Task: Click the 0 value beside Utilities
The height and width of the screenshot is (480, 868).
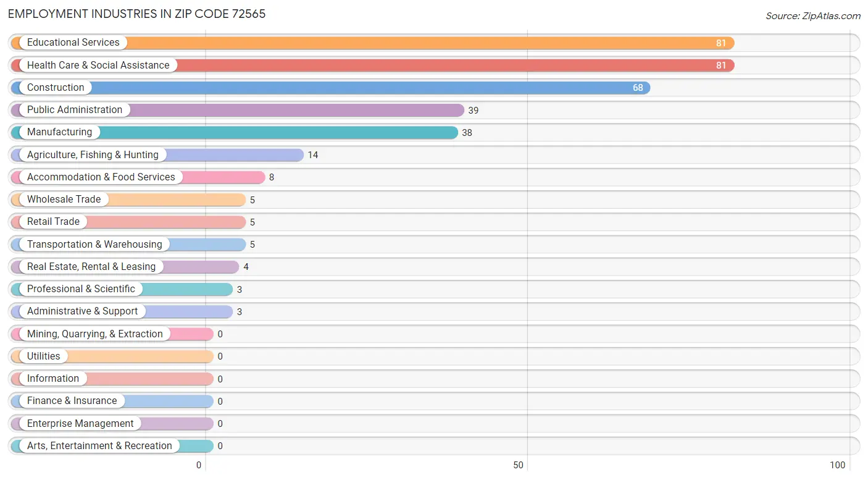Action: [x=220, y=356]
